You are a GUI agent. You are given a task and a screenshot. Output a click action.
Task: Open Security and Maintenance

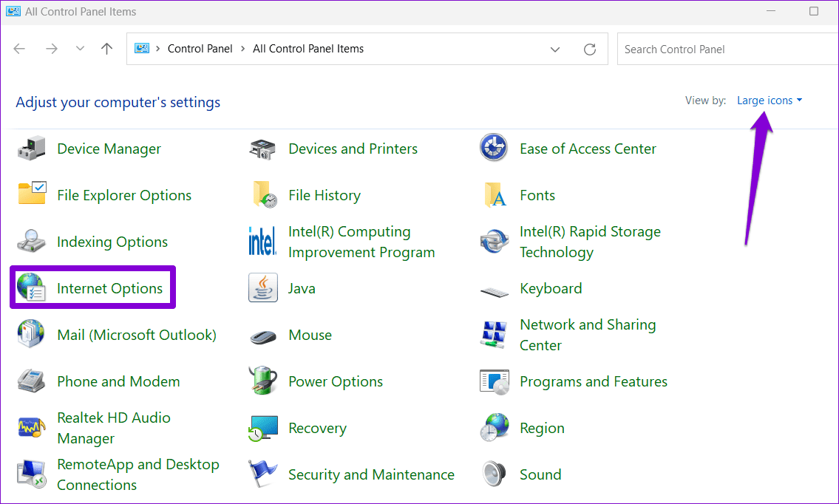(371, 474)
